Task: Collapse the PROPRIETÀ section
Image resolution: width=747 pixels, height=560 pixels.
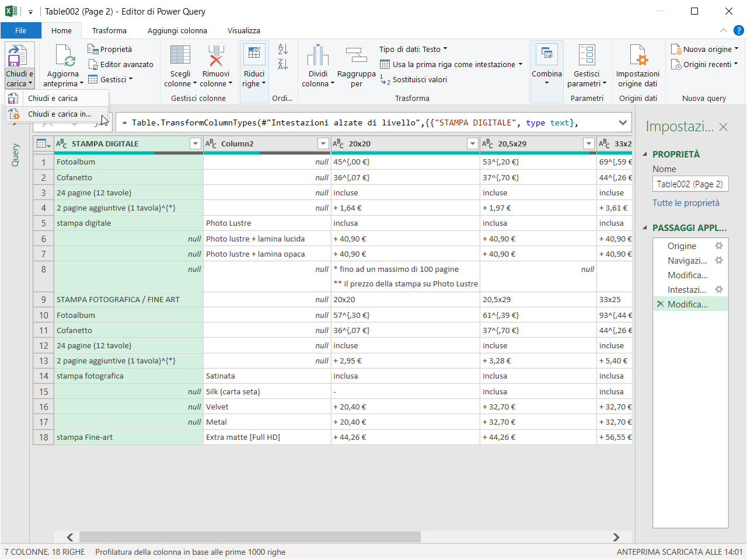Action: [x=645, y=154]
